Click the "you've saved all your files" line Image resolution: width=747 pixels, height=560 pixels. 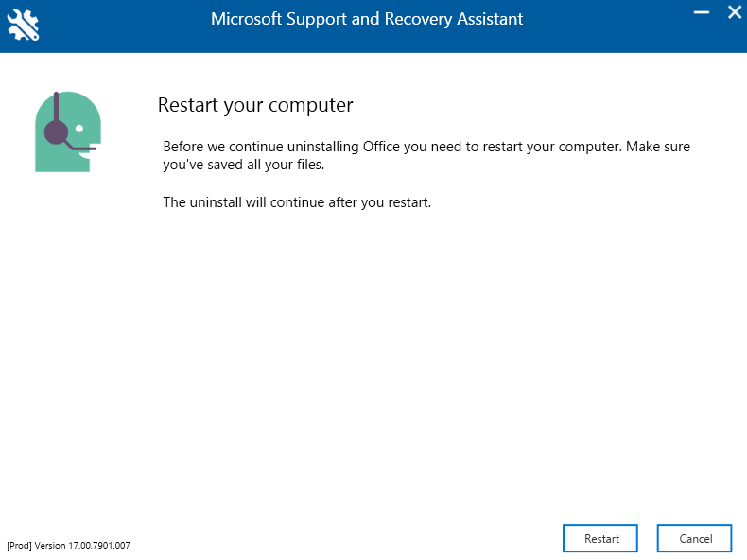point(243,165)
